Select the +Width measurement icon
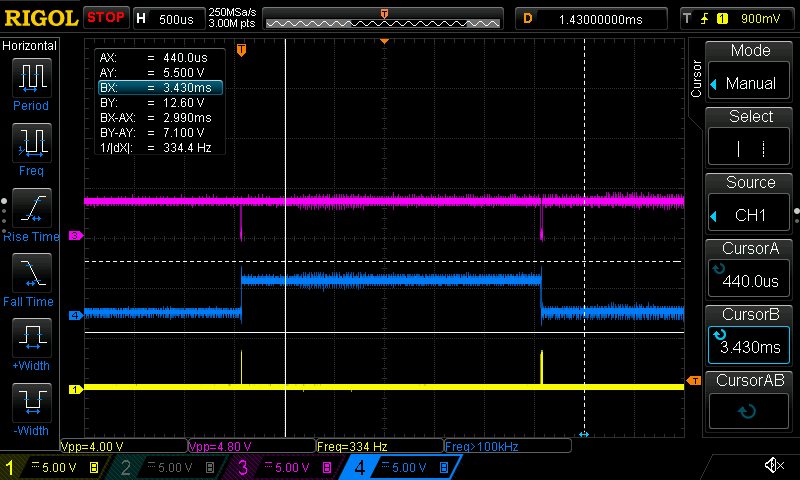Viewport: 800px width, 480px height. [32, 338]
